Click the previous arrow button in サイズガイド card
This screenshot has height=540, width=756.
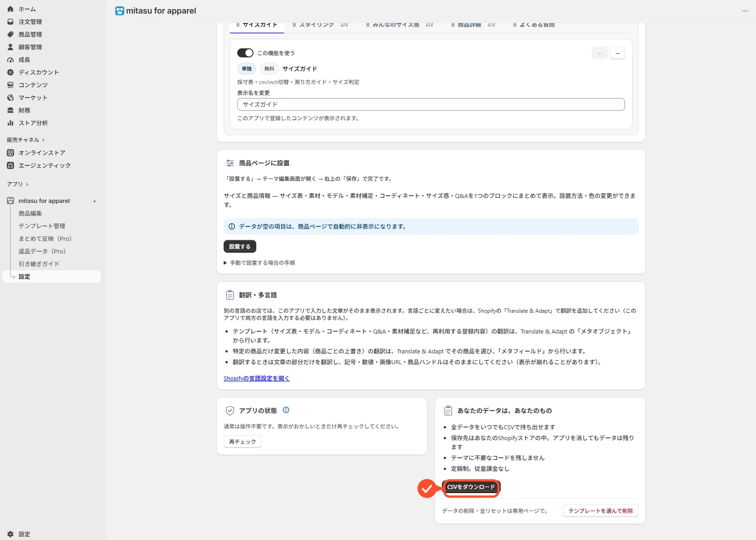600,53
